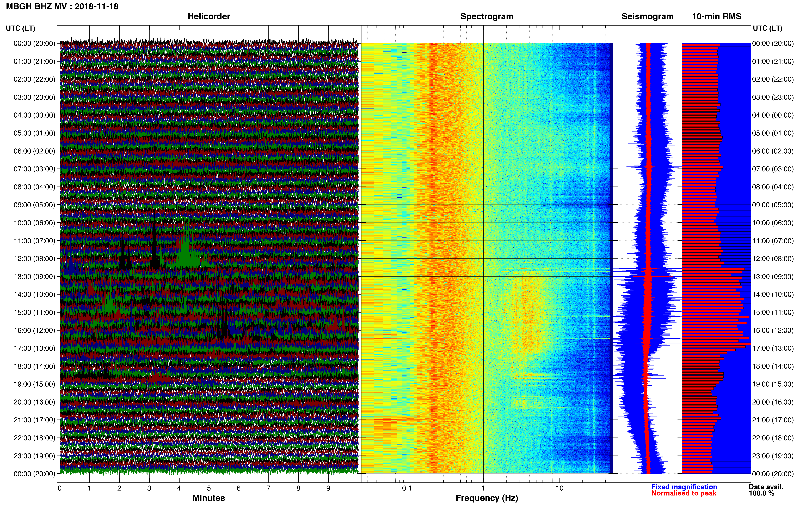
Task: Click the plot title MBGH BHZ MV : 2018-11-18
Action: pyautogui.click(x=62, y=6)
